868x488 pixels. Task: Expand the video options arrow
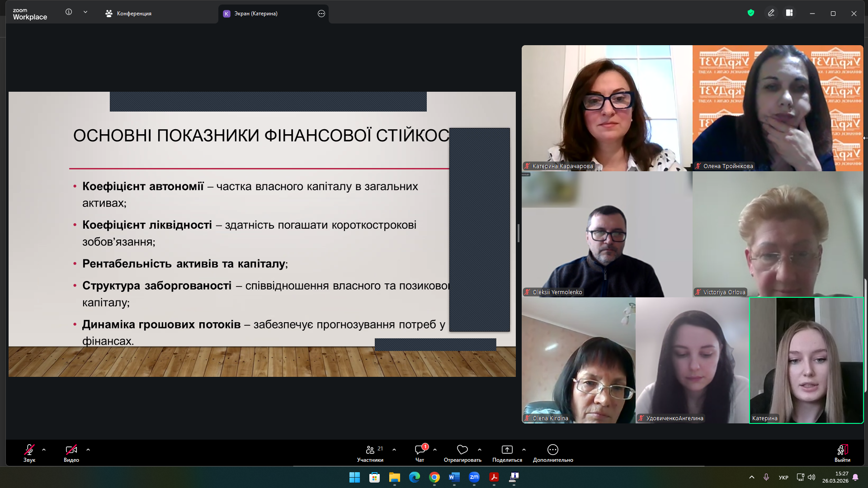(88, 450)
